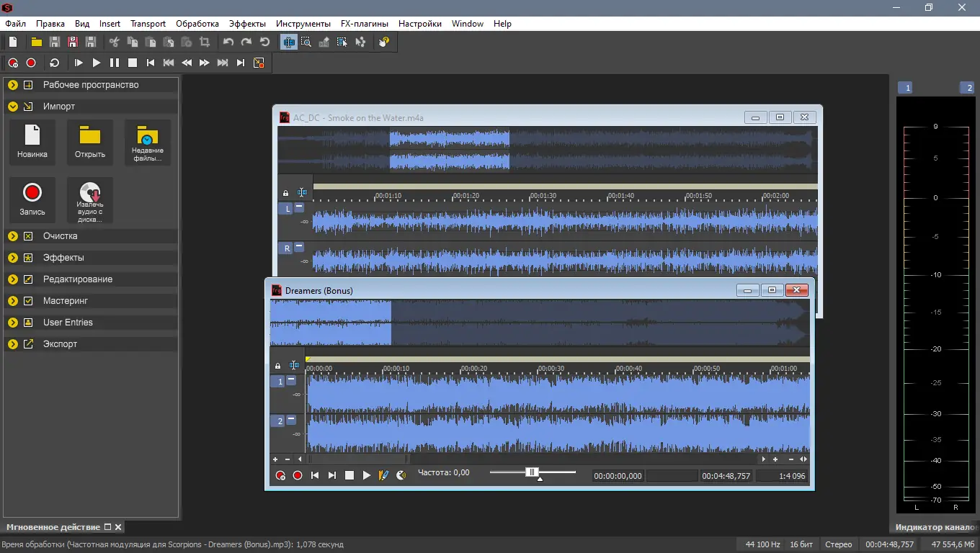Select the Pencil edit tool on the toolbar

324,42
